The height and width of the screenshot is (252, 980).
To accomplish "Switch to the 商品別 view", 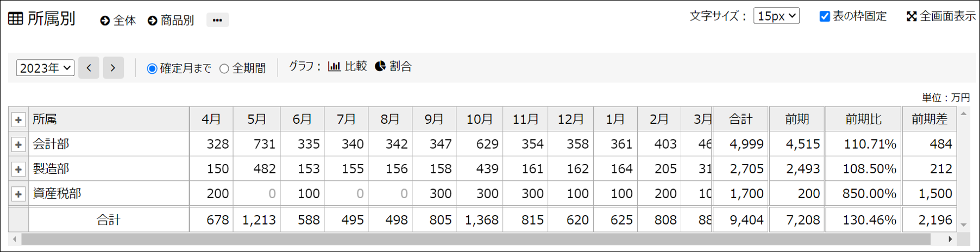I will click(171, 21).
